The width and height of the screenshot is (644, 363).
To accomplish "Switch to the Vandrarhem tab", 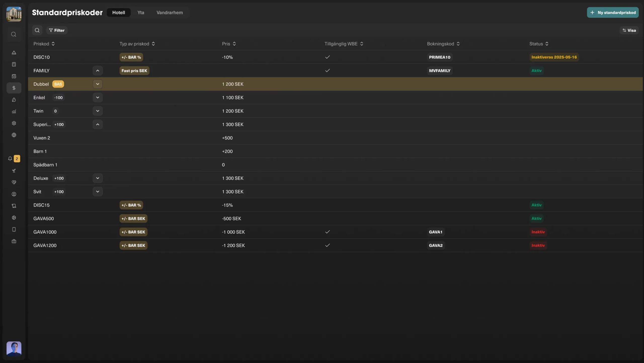I will click(170, 13).
